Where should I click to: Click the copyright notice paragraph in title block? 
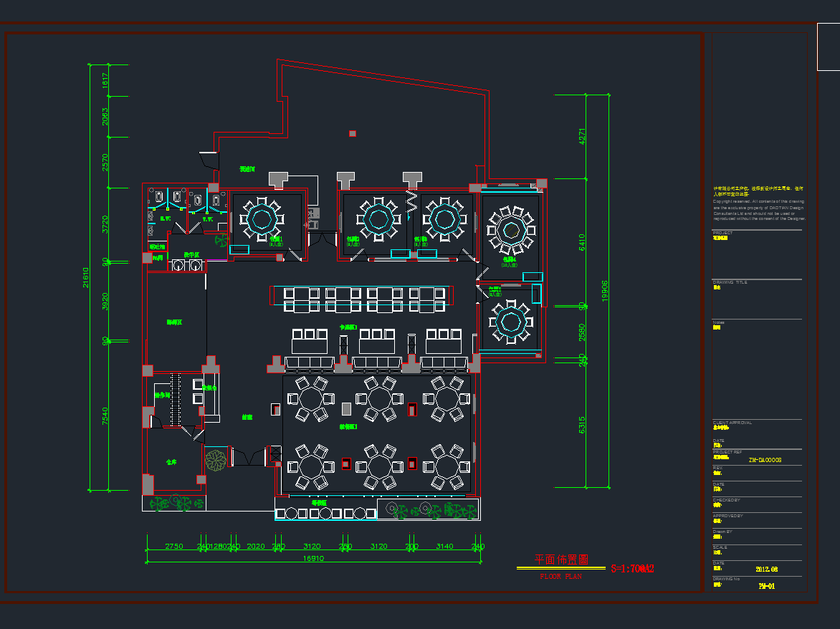[758, 204]
